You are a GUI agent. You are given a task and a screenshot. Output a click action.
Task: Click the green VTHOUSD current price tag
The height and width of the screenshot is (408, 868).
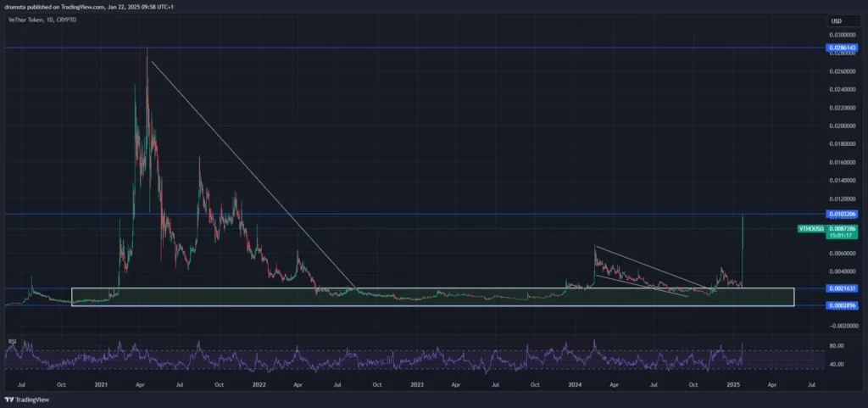811,229
